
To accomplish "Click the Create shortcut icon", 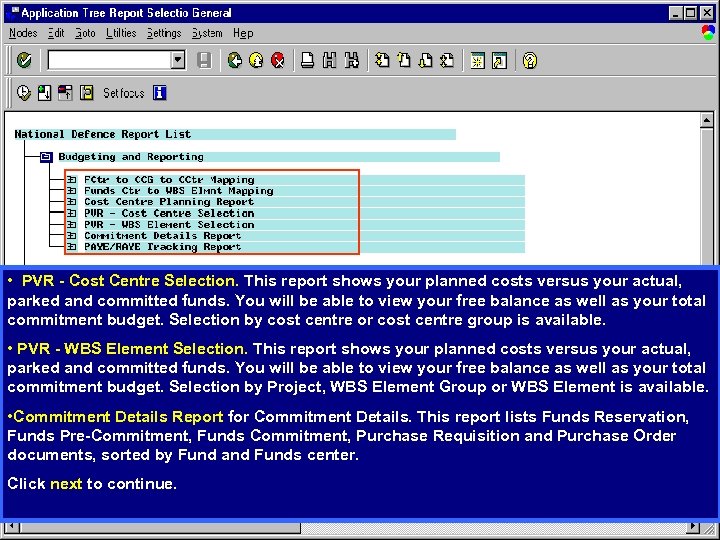I will point(499,60).
